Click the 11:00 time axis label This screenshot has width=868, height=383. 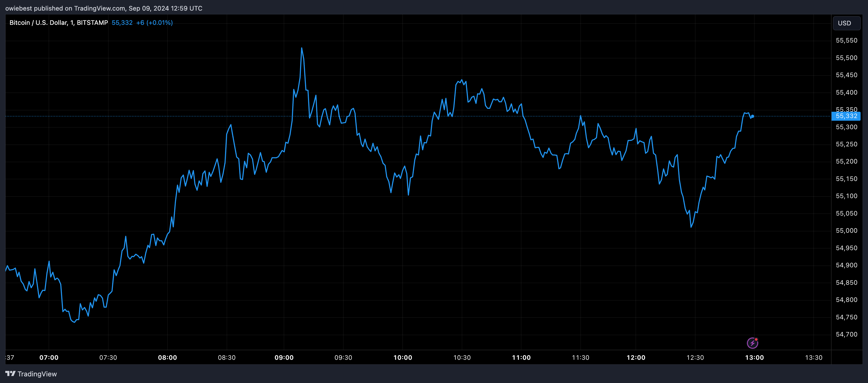(521, 357)
